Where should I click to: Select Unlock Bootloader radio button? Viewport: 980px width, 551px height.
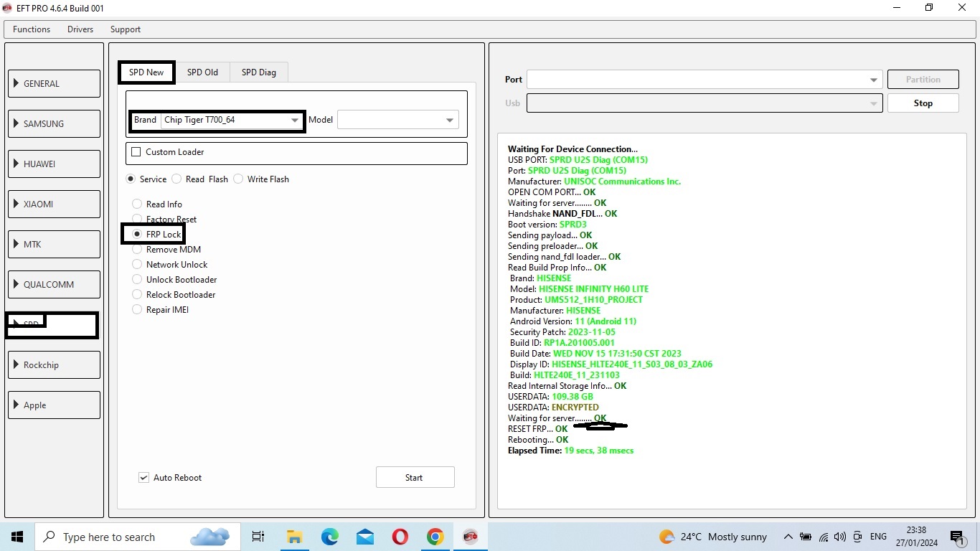tap(137, 280)
